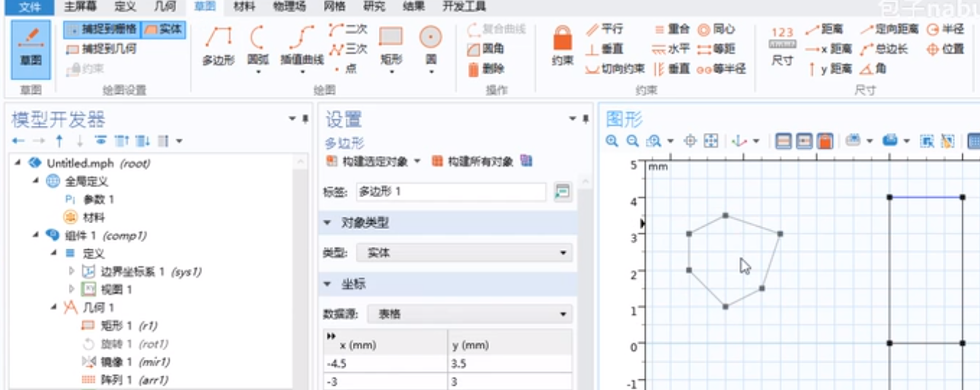Switch to the 物理场 physics tab
The height and width of the screenshot is (390, 980).
[289, 7]
